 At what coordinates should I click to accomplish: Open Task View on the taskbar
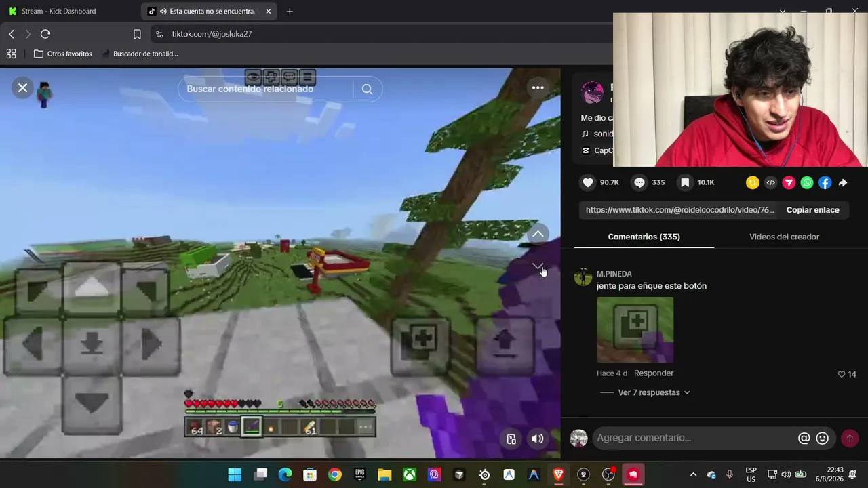coord(260,475)
